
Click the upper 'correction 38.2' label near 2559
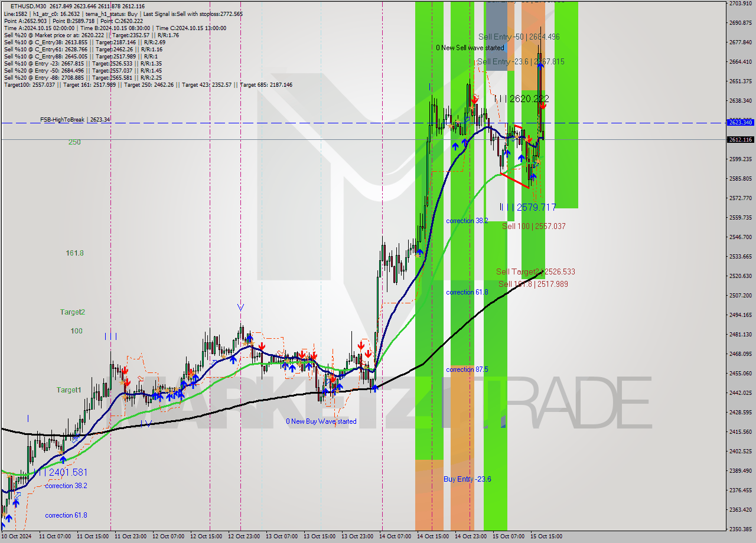click(x=467, y=221)
